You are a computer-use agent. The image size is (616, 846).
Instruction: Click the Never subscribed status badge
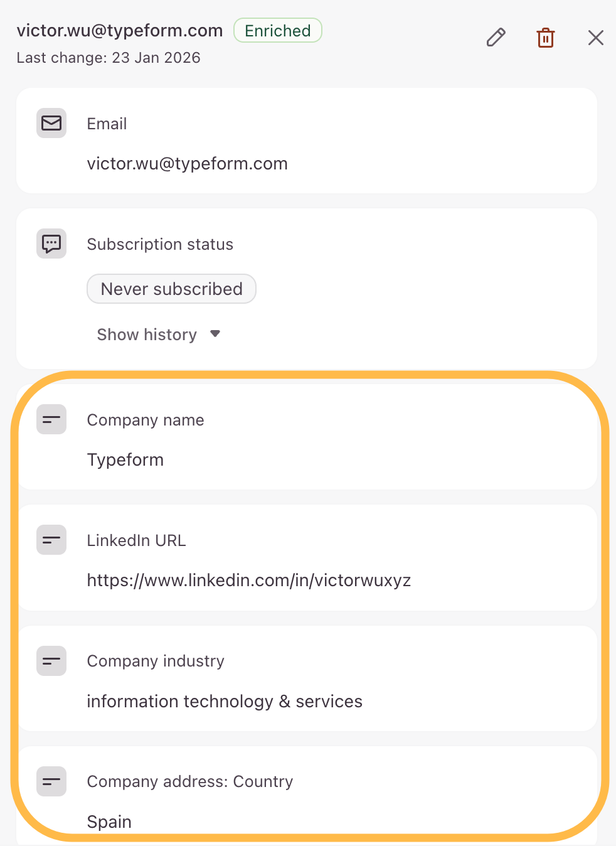(171, 289)
